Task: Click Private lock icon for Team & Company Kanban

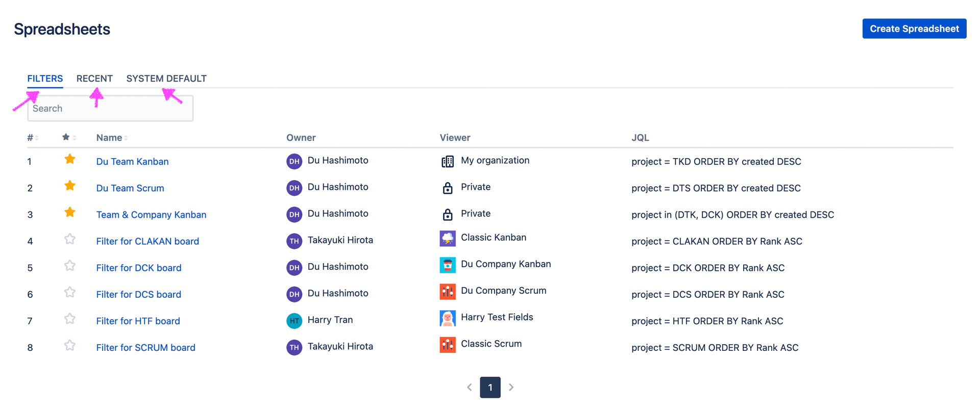Action: pyautogui.click(x=448, y=214)
